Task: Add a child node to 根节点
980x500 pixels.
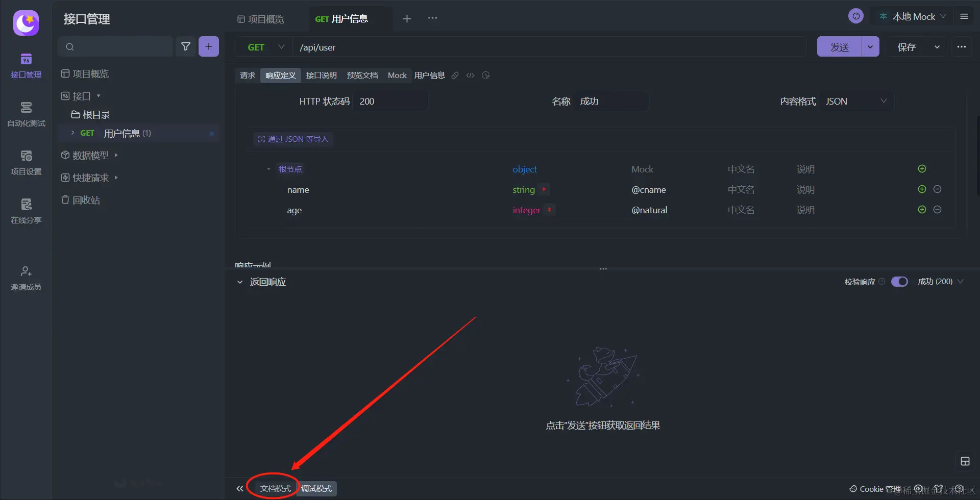Action: click(922, 169)
